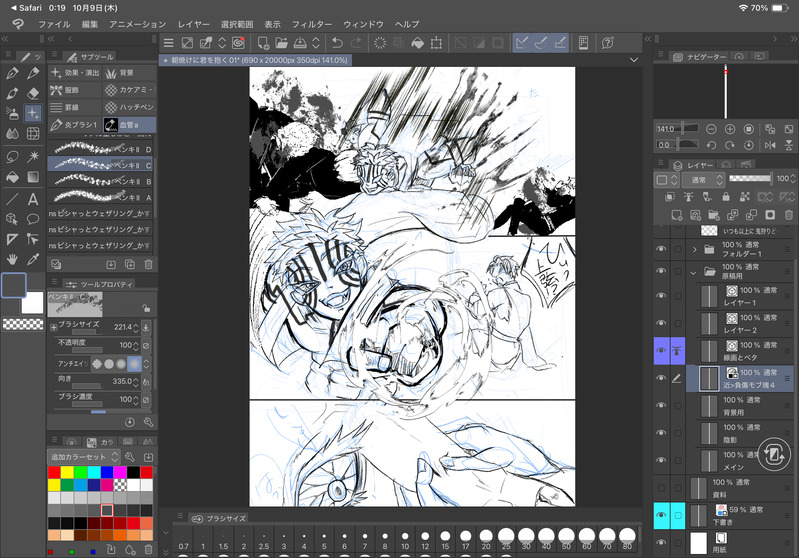
Task: Click the new layer folder icon
Action: 714,215
